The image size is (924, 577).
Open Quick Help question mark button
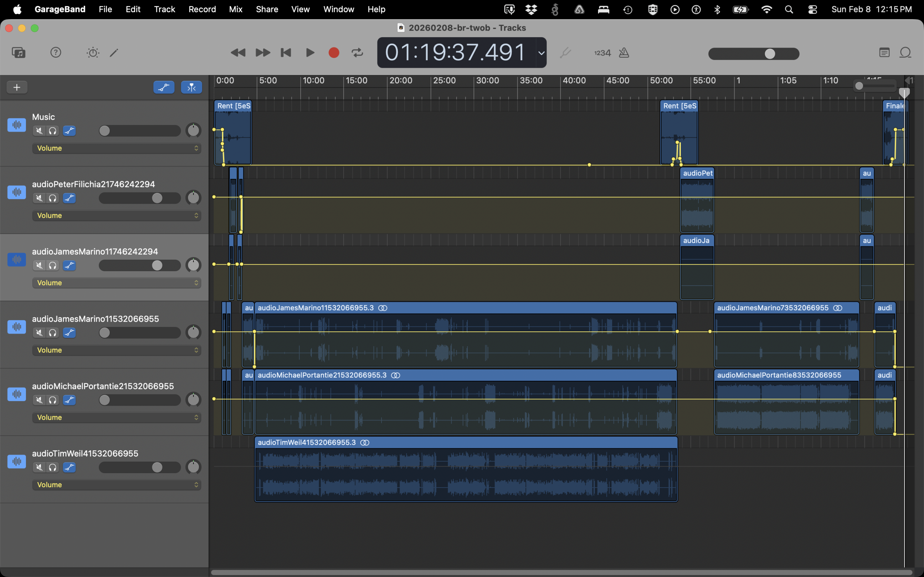pos(56,52)
